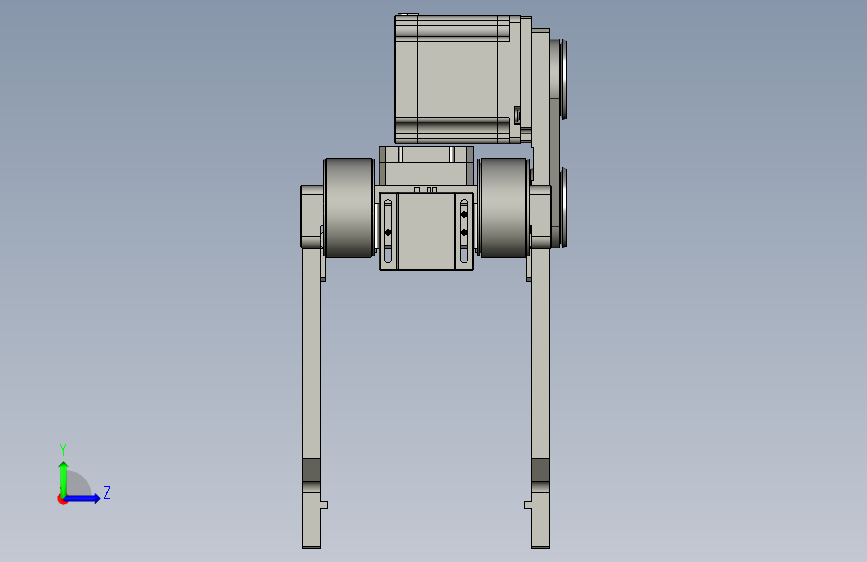867x562 pixels.
Task: Select the long left support leg plate
Action: tap(311, 398)
